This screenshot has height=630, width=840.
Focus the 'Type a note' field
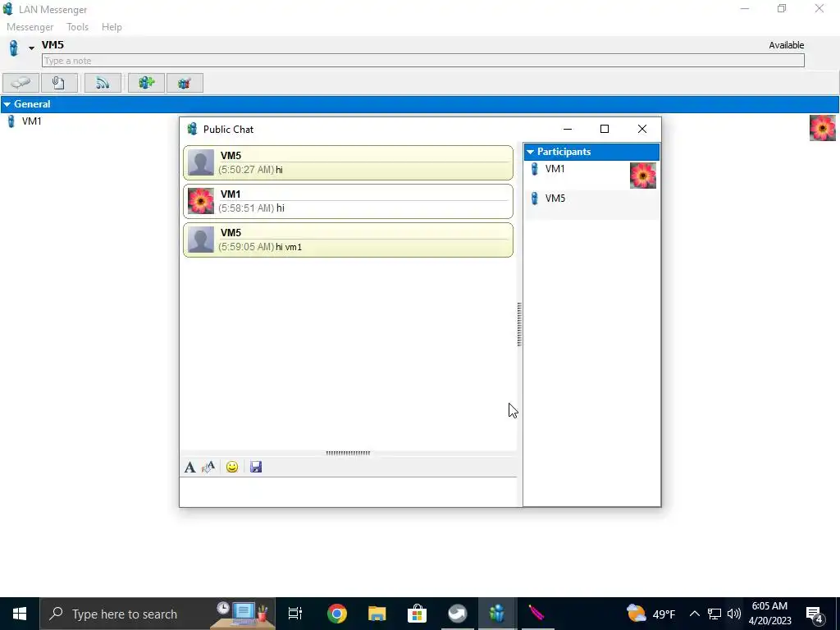click(x=422, y=61)
